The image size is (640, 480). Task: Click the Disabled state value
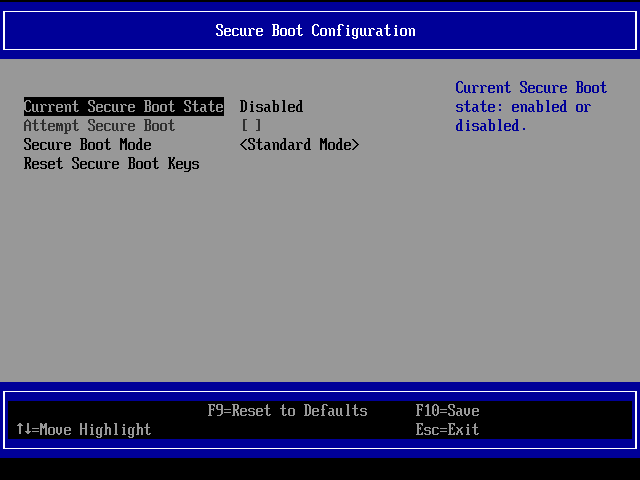[271, 107]
